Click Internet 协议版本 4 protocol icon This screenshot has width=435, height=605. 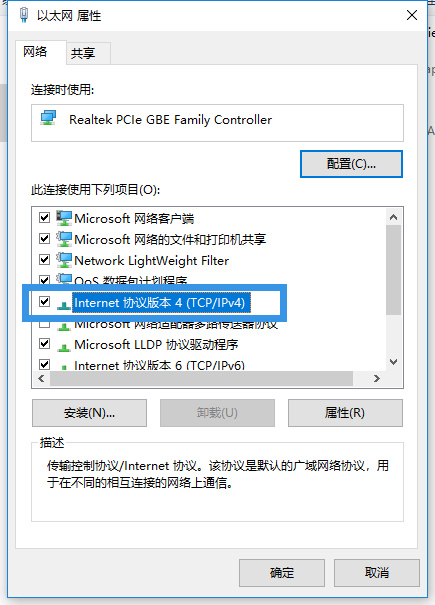pos(64,304)
